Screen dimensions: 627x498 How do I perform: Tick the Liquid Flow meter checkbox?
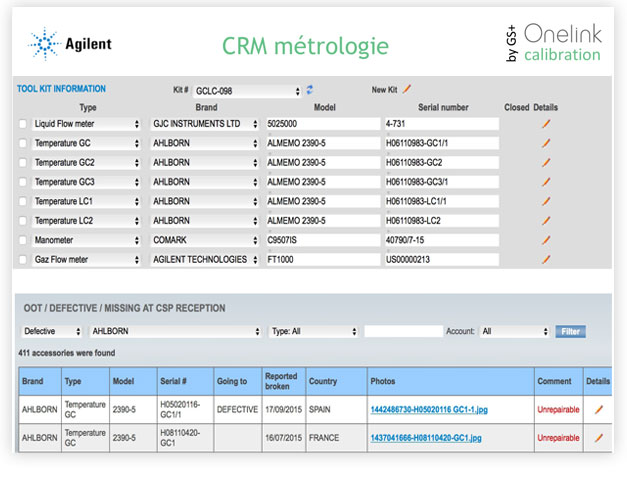pos(23,124)
